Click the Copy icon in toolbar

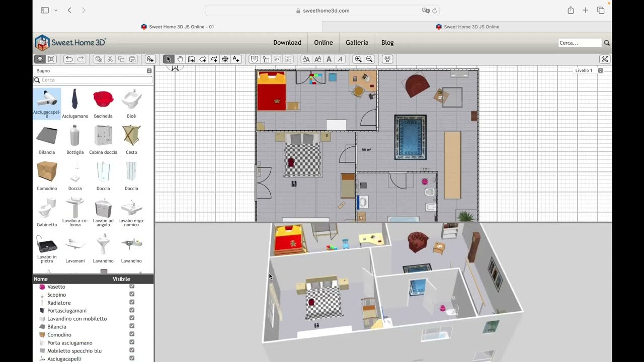121,59
